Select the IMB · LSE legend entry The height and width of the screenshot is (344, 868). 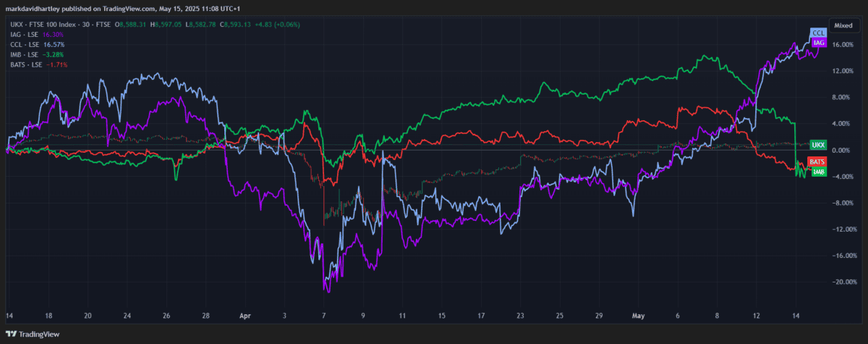25,54
